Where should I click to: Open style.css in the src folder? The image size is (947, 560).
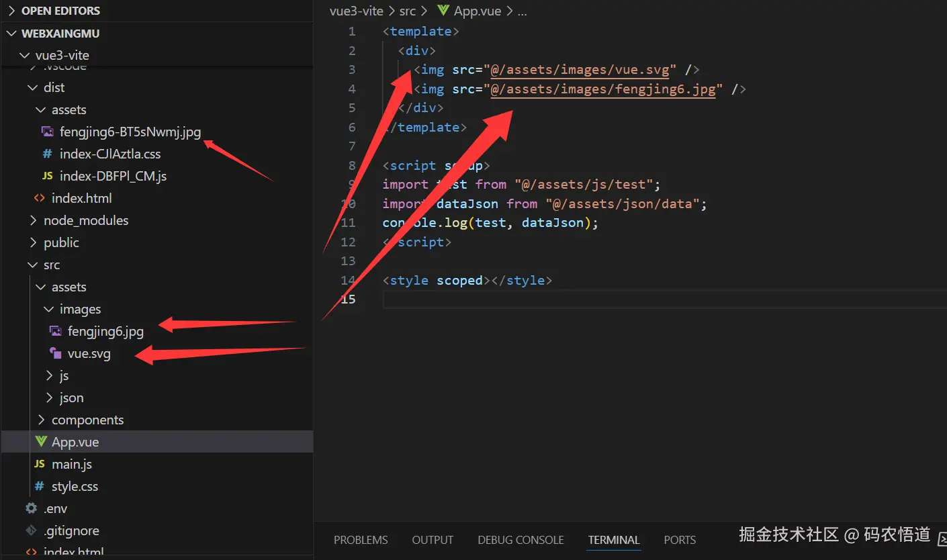[75, 487]
